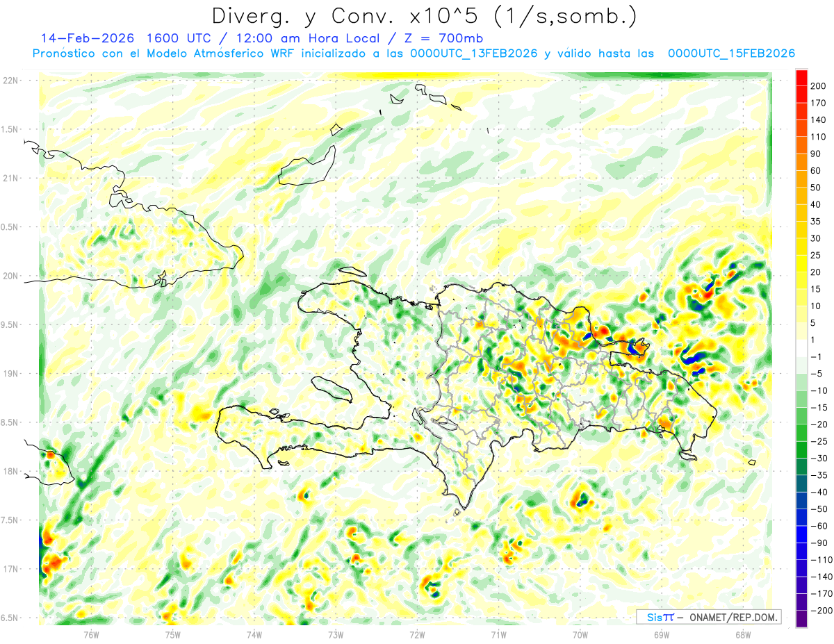
Task: Click the '-5' label on the color scale
Action: point(817,374)
